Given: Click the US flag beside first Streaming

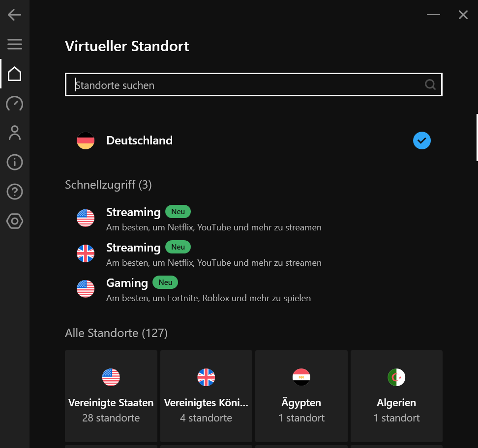Looking at the screenshot, I should point(86,218).
